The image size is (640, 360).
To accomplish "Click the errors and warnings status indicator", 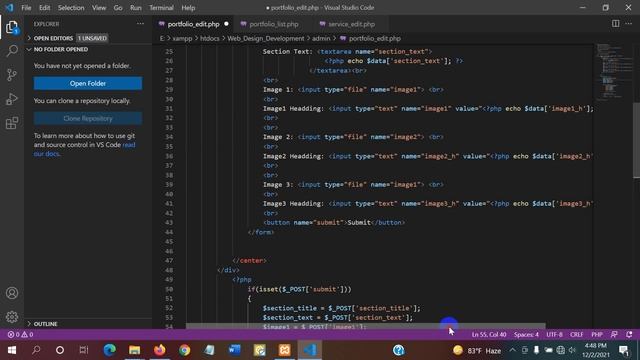I will click(x=20, y=334).
